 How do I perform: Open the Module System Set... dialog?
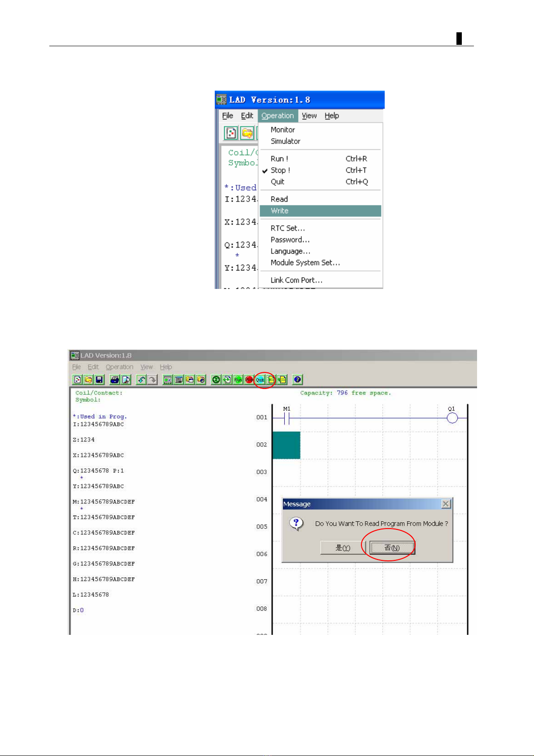305,263
